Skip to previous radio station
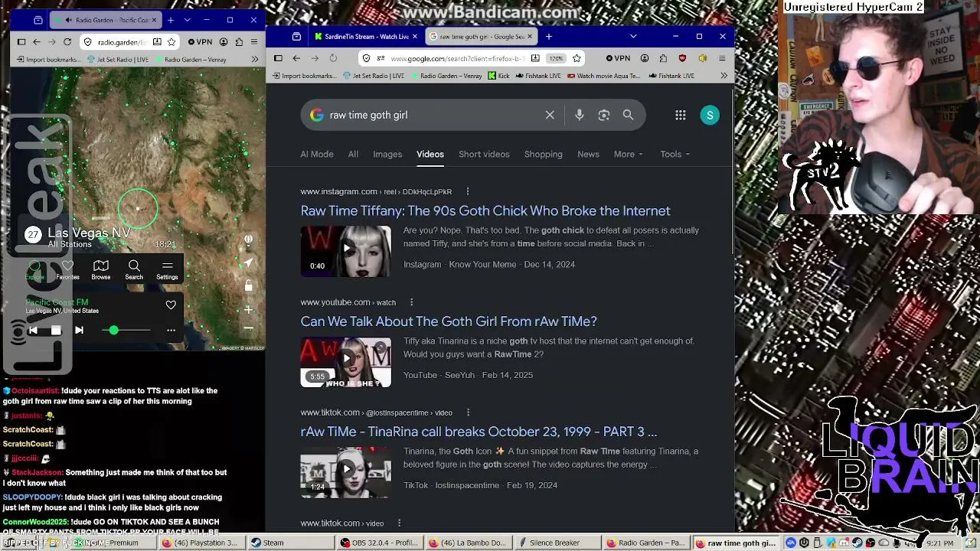 [x=33, y=330]
